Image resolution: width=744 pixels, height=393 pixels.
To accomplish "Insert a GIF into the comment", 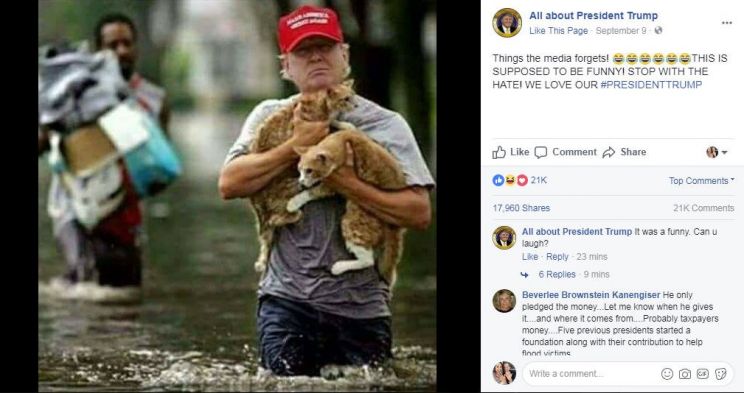I will (703, 374).
